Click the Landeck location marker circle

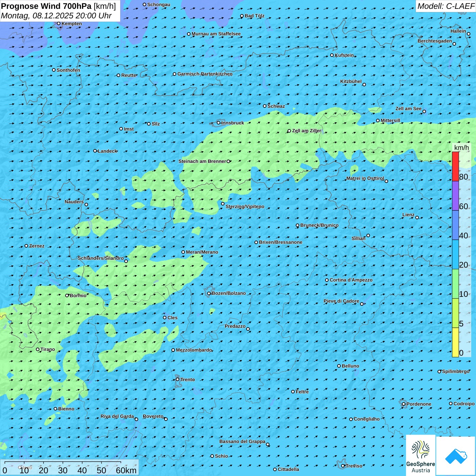pyautogui.click(x=95, y=151)
